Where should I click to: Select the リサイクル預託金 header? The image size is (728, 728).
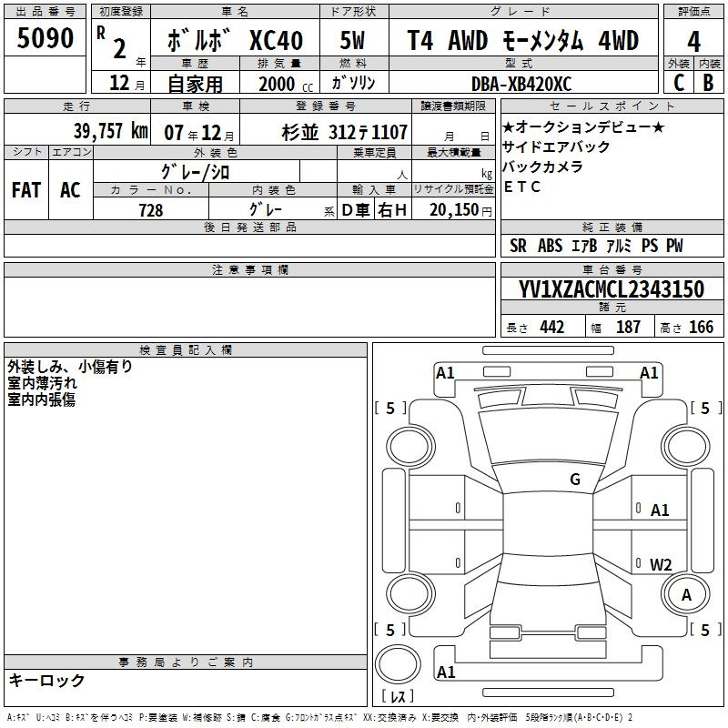[x=453, y=189]
